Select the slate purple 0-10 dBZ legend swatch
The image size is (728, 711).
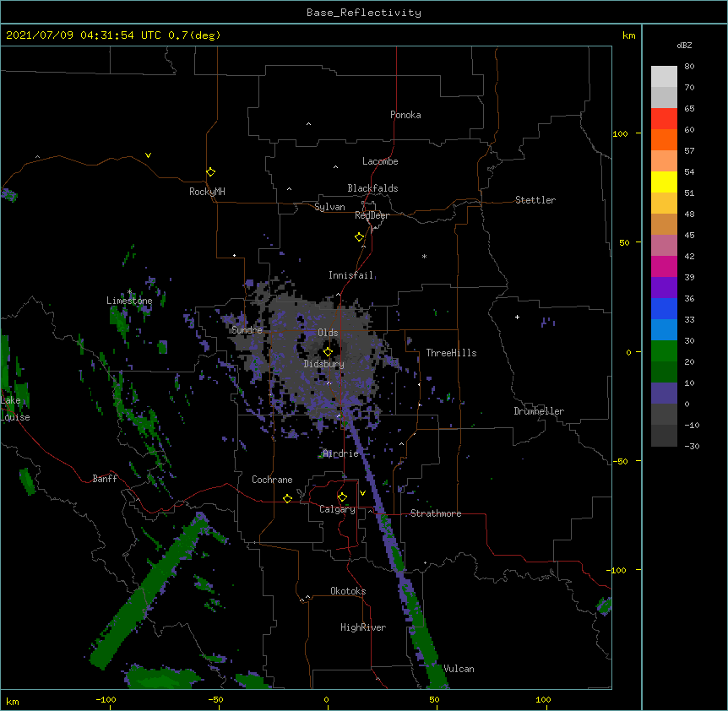coord(664,393)
